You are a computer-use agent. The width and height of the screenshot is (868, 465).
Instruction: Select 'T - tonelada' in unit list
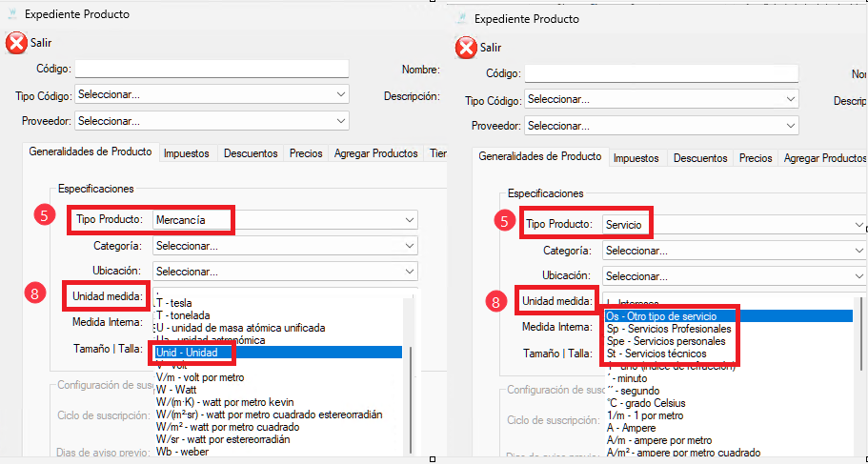[184, 315]
